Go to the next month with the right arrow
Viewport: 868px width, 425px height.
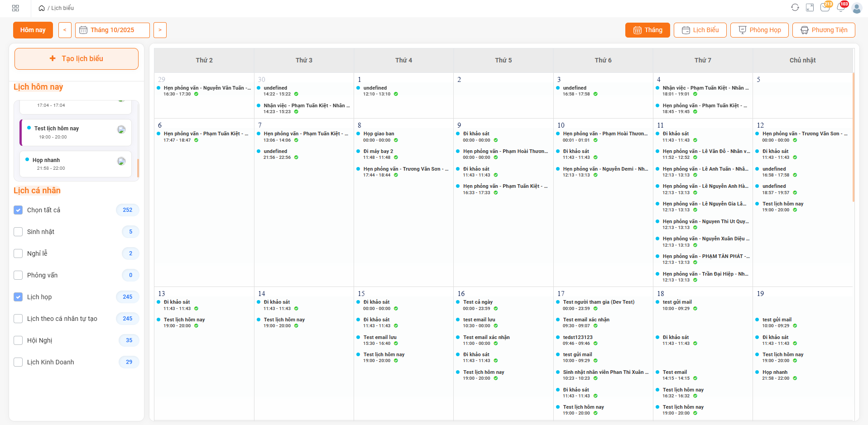[x=160, y=30]
